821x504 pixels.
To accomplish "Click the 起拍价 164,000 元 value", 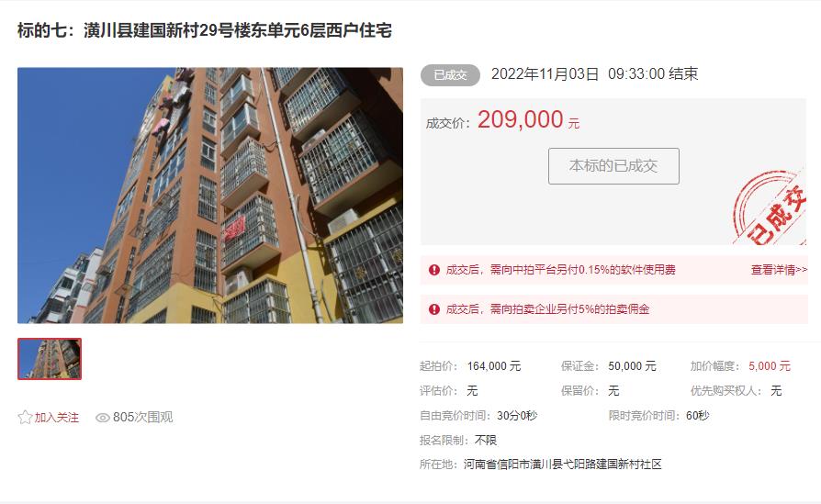I will [x=494, y=365].
